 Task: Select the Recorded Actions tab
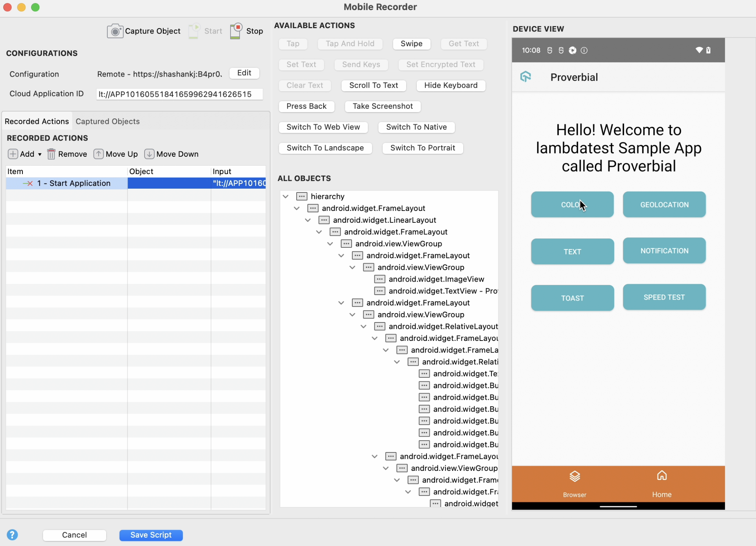[36, 121]
